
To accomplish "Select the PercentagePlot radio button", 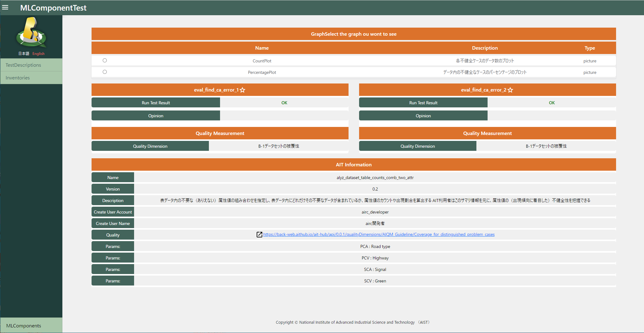I will pyautogui.click(x=105, y=72).
